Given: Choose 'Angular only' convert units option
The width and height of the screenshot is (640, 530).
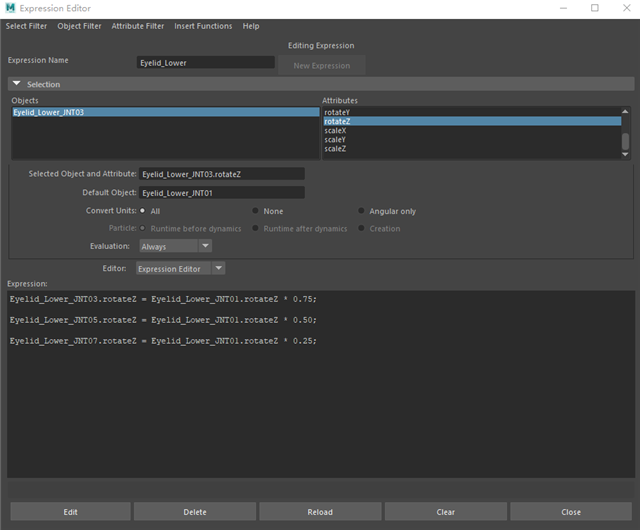Looking at the screenshot, I should 361,211.
